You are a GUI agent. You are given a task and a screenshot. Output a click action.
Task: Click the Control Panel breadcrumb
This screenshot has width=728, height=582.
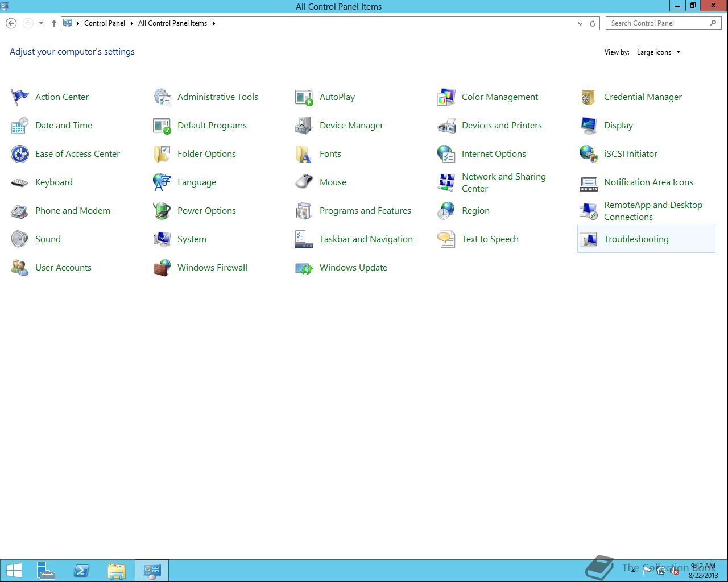105,23
